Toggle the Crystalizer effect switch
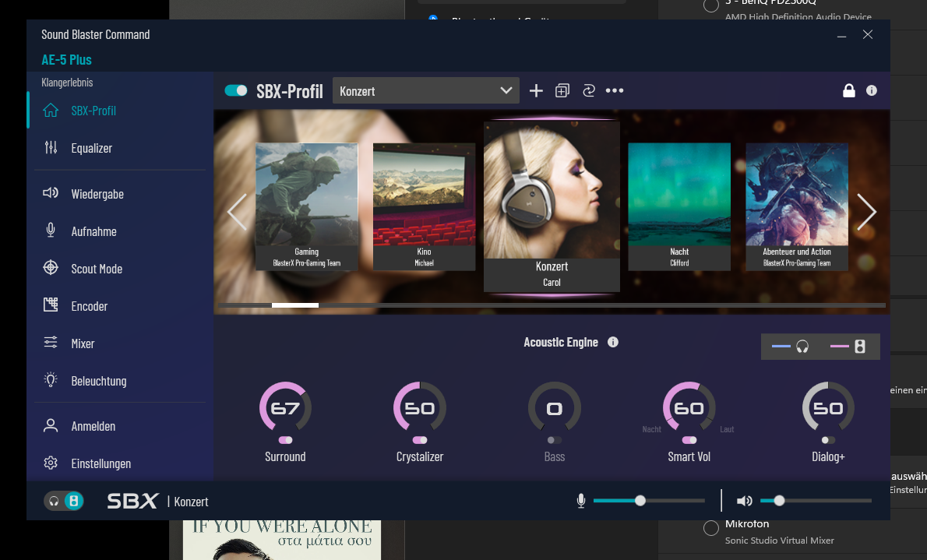Viewport: 927px width, 560px height. (x=420, y=440)
